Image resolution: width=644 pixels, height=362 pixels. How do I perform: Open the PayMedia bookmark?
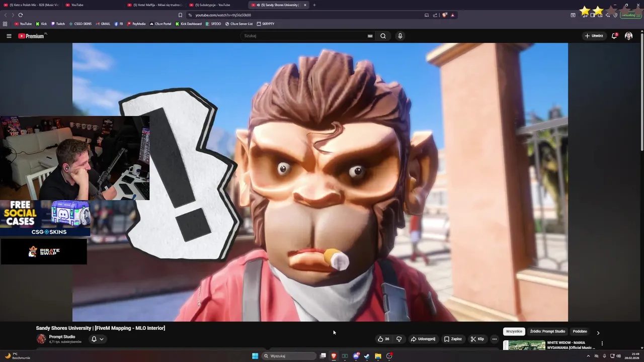[x=136, y=24]
